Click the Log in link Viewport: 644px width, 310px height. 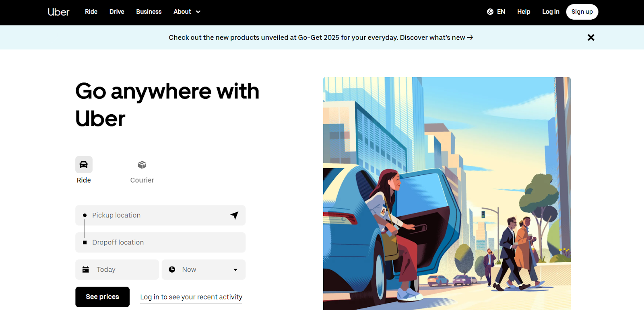[551, 12]
